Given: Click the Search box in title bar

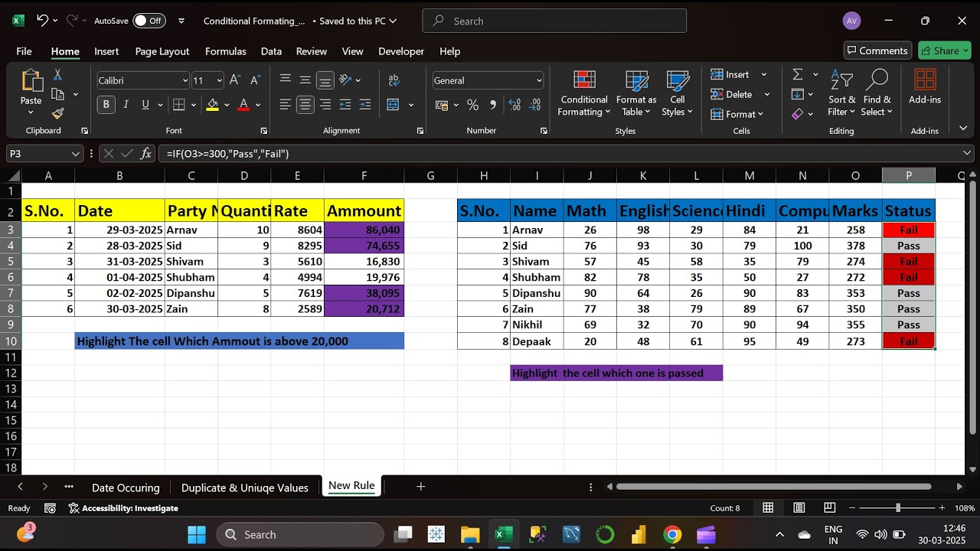Looking at the screenshot, I should 554,21.
